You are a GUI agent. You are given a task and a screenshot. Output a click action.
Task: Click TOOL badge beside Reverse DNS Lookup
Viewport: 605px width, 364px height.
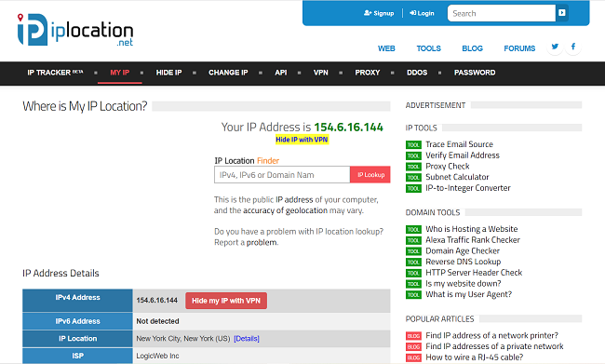point(413,263)
